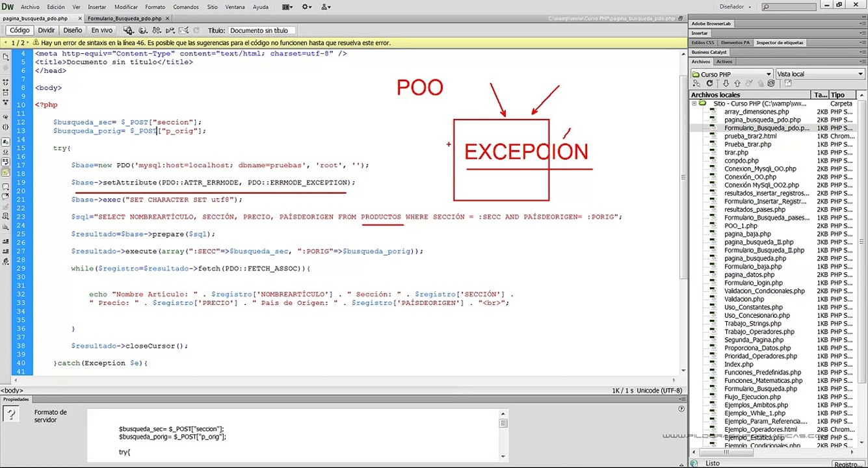Switch to Formulario_Busqueda_pdo.php document tab
The height and width of the screenshot is (468, 868).
click(x=124, y=19)
